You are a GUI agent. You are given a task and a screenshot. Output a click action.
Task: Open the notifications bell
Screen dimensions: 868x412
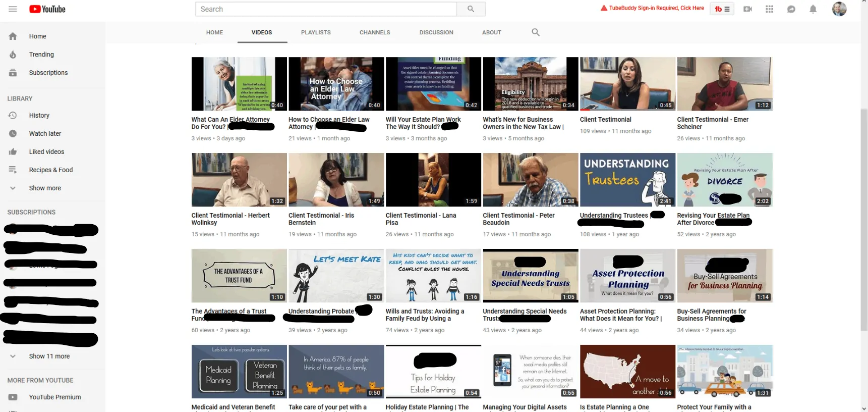click(x=813, y=9)
